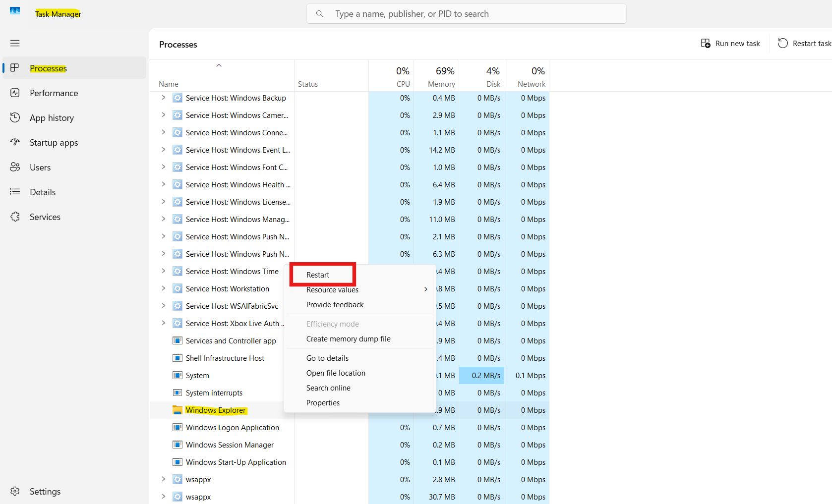
Task: Click the Restart task button
Action: click(803, 43)
